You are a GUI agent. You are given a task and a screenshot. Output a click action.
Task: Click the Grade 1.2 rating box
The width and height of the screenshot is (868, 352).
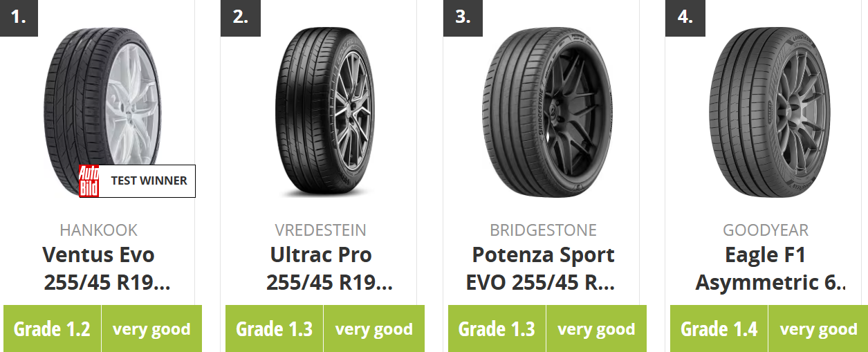[53, 328]
